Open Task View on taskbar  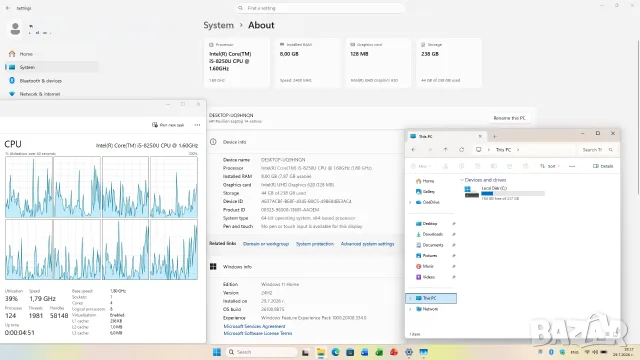305,352
